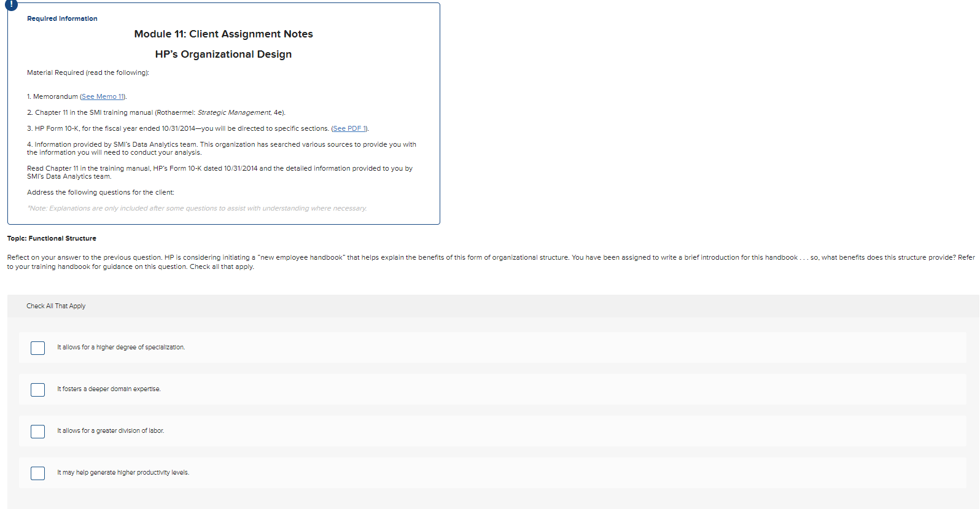This screenshot has width=980, height=509.
Task: Click 'HP's Organizational Design' heading
Action: (224, 54)
